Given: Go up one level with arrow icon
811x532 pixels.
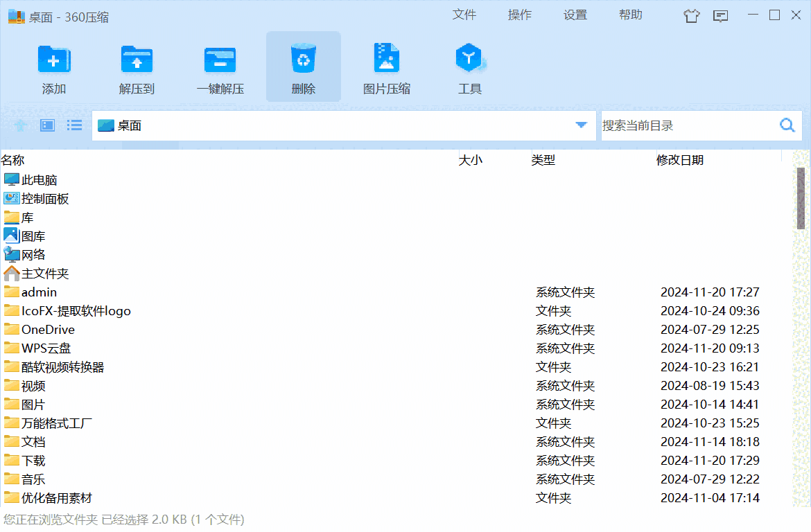Looking at the screenshot, I should (21, 125).
